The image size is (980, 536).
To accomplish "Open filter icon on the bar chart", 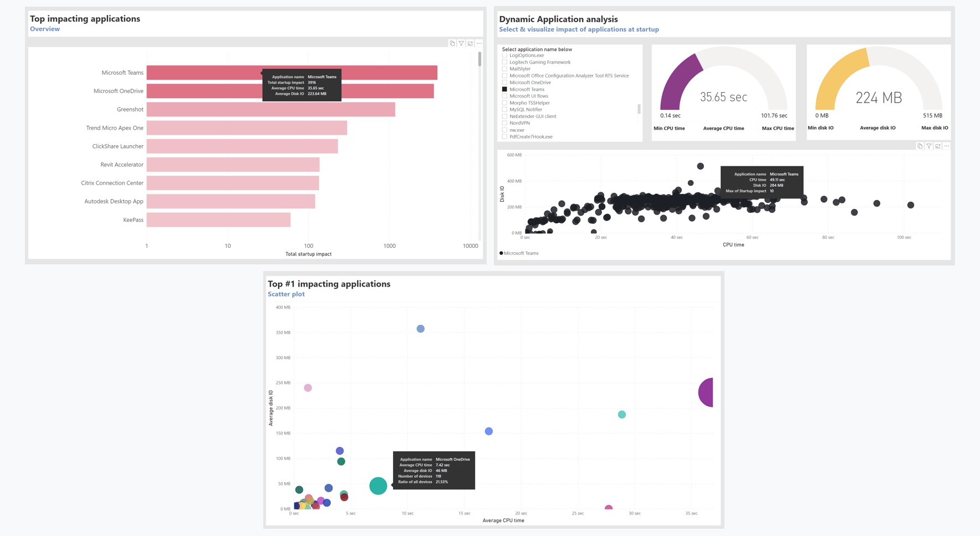I will [x=461, y=43].
